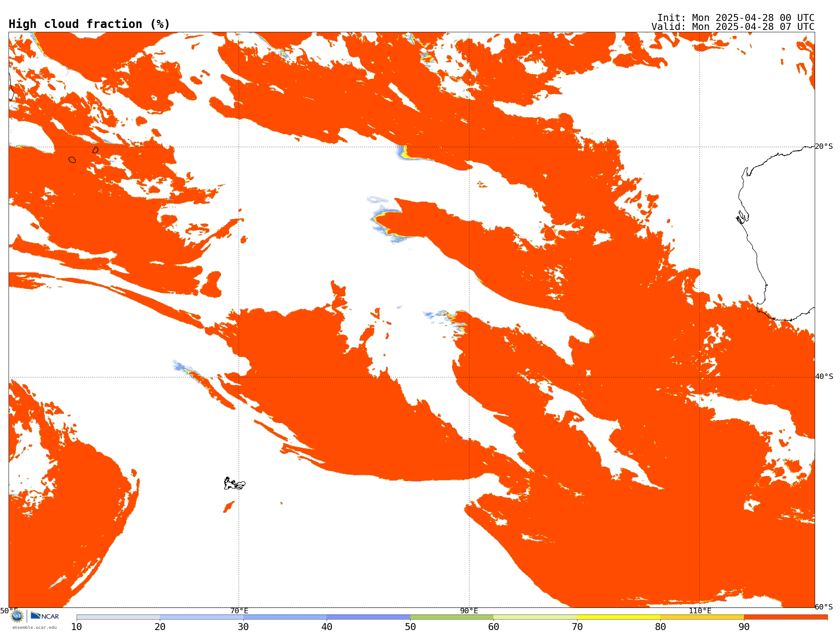
Task: Click the Réunion island outline on the map
Action: (x=72, y=160)
